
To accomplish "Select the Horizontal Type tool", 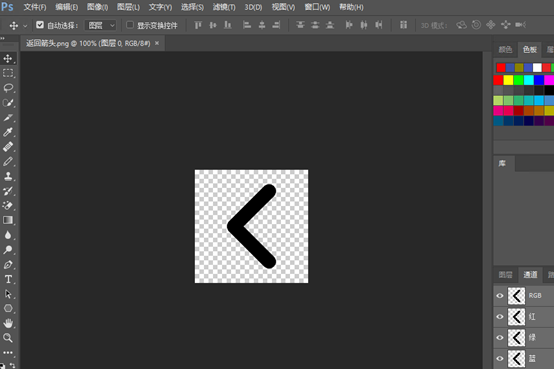I will tap(8, 279).
